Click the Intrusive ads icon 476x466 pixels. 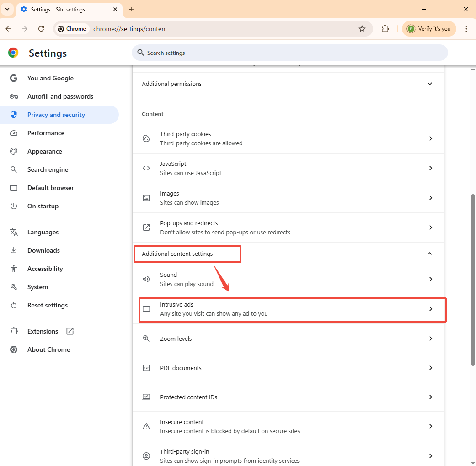[146, 308]
